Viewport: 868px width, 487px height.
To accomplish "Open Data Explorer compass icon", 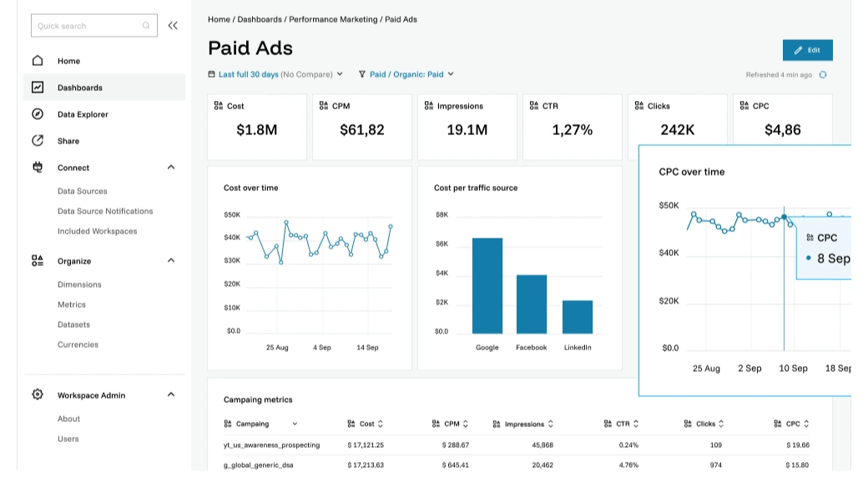I will coord(38,114).
